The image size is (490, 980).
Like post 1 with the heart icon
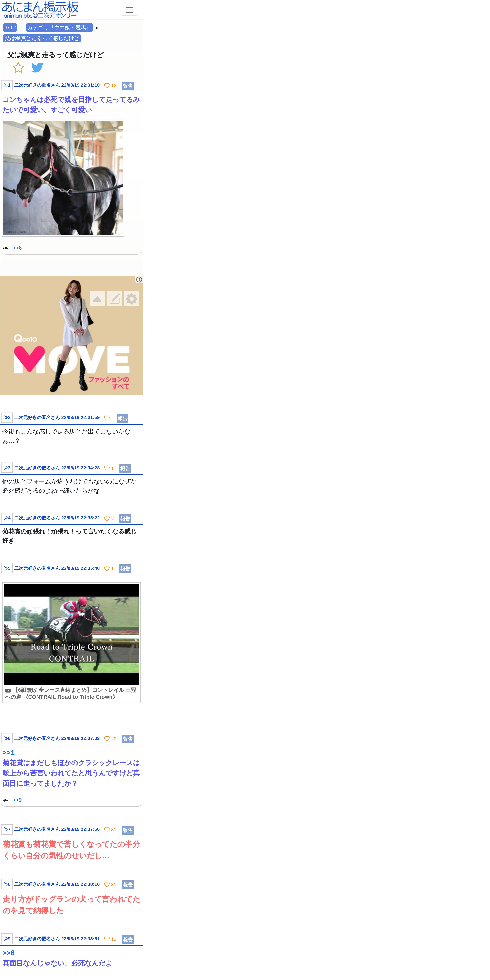click(x=107, y=86)
